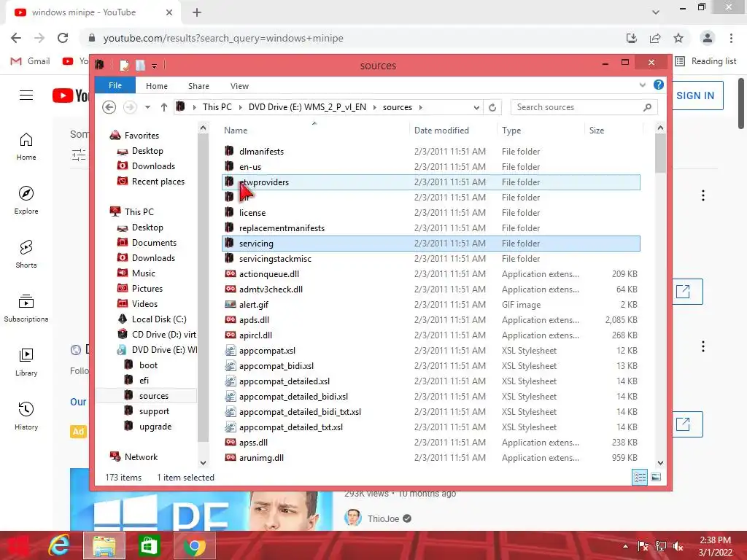The width and height of the screenshot is (747, 560).
Task: Open Windows Store from taskbar
Action: 149,545
